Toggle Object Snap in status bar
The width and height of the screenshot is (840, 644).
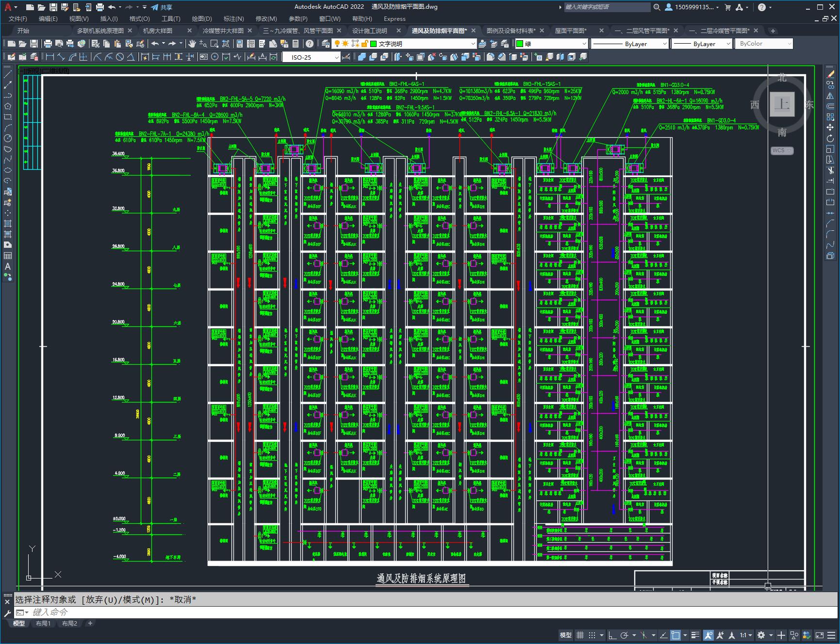pyautogui.click(x=675, y=635)
